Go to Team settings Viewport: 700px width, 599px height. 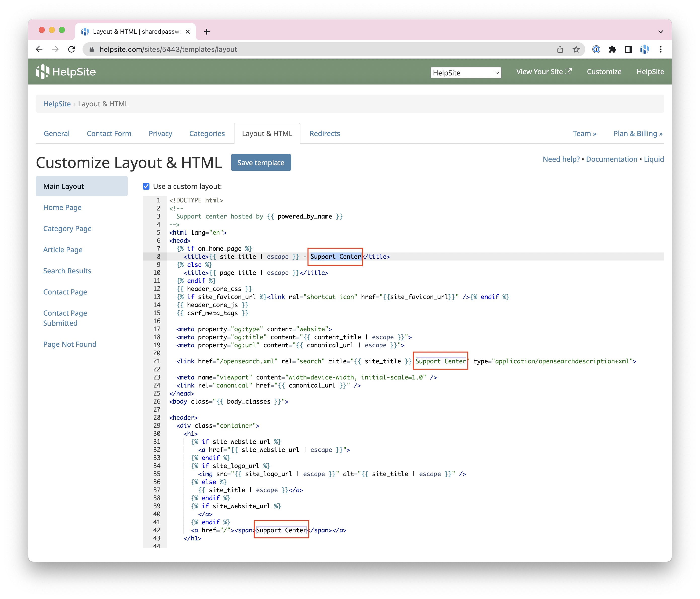pos(585,133)
